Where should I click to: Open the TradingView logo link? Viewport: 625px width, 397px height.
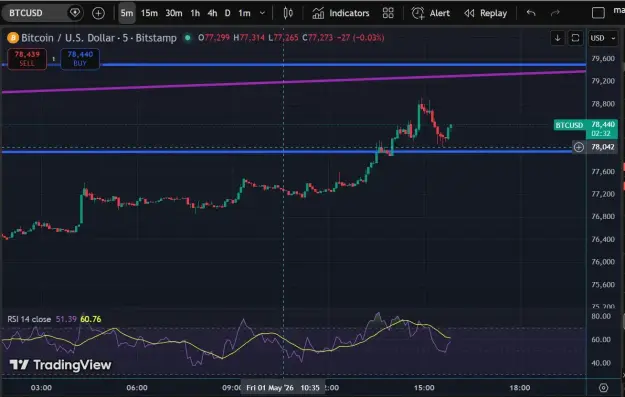pyautogui.click(x=61, y=365)
